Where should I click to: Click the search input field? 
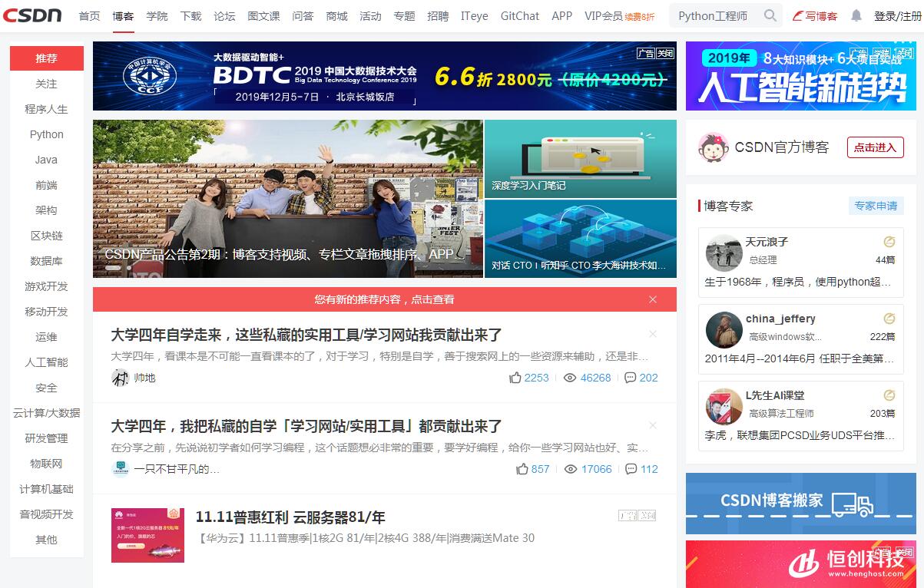(714, 16)
